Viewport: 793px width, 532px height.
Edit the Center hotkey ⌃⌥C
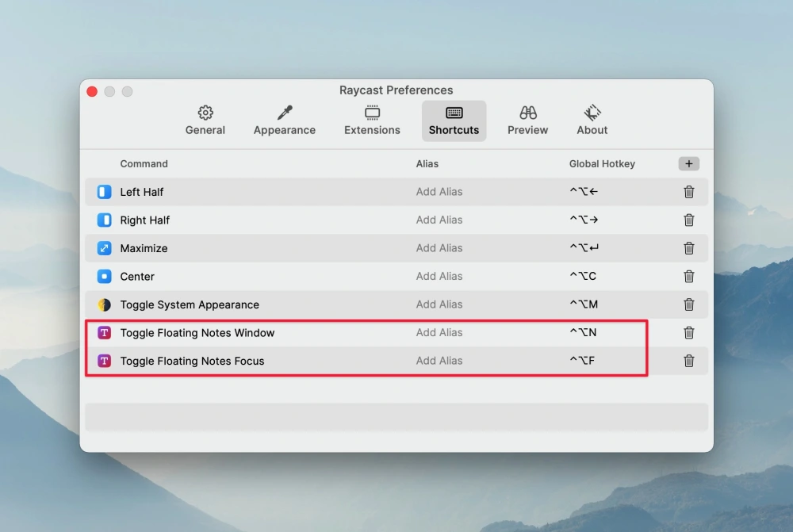tap(583, 276)
